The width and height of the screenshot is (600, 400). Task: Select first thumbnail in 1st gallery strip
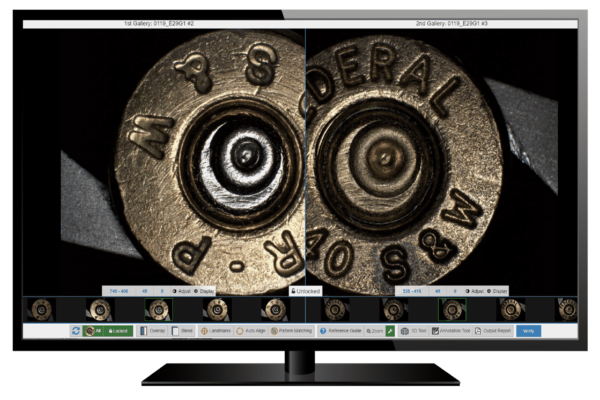coord(41,309)
